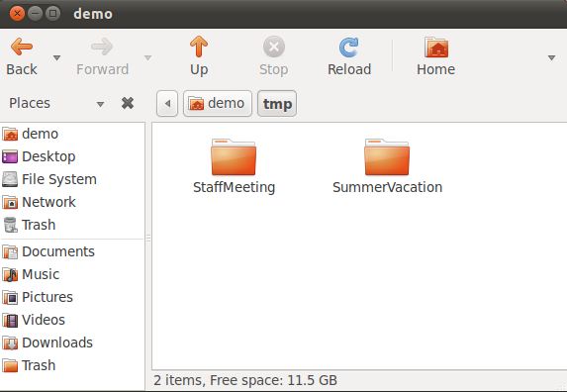The width and height of the screenshot is (567, 392).
Task: Close the Places sidebar with the X
Action: tap(128, 103)
